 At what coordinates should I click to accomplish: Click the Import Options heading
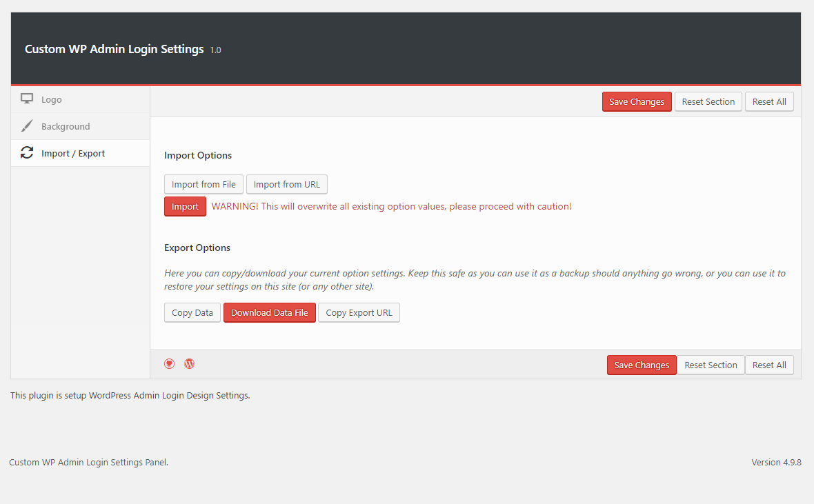[198, 155]
